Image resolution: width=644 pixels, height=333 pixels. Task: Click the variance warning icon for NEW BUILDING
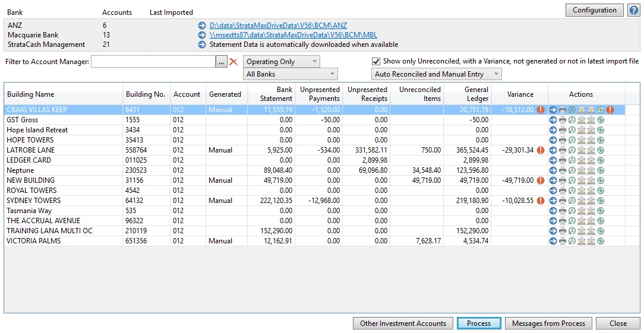[x=541, y=180]
